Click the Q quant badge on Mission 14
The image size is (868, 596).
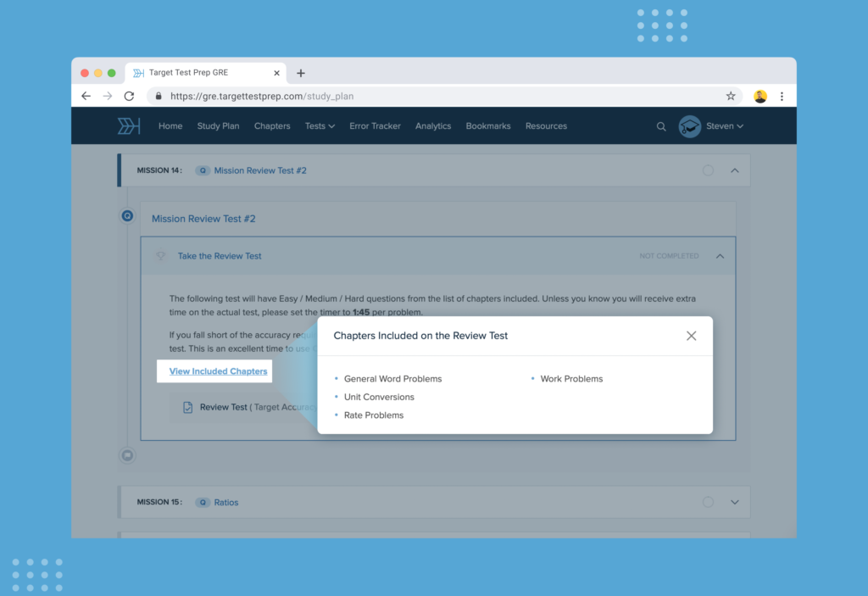pyautogui.click(x=202, y=170)
